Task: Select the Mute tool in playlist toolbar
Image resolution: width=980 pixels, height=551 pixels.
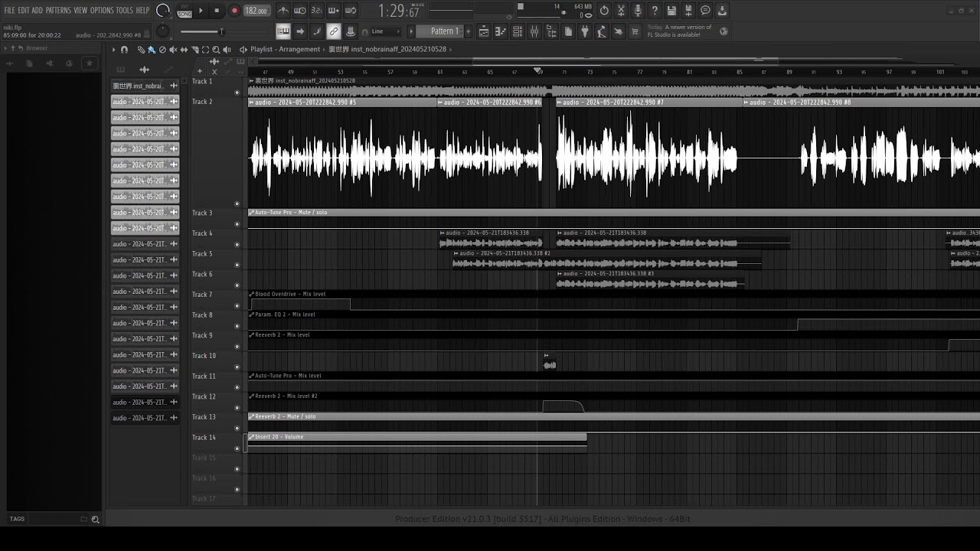Action: [x=173, y=50]
